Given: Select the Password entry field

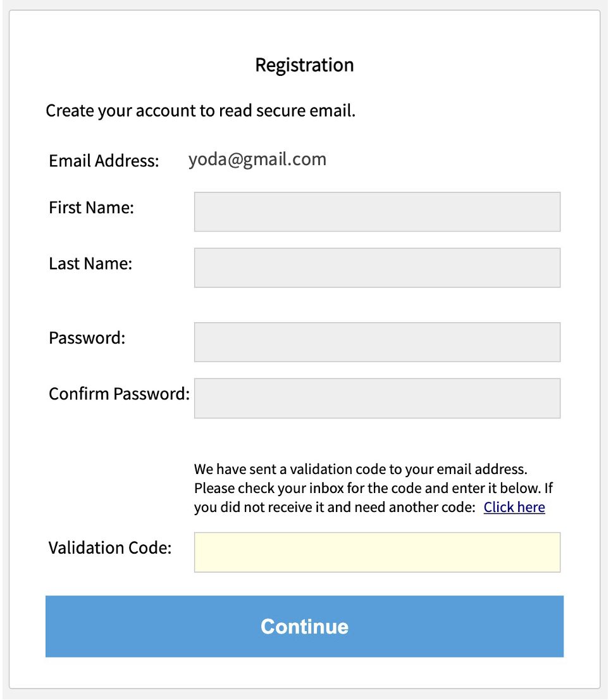Looking at the screenshot, I should pos(377,342).
